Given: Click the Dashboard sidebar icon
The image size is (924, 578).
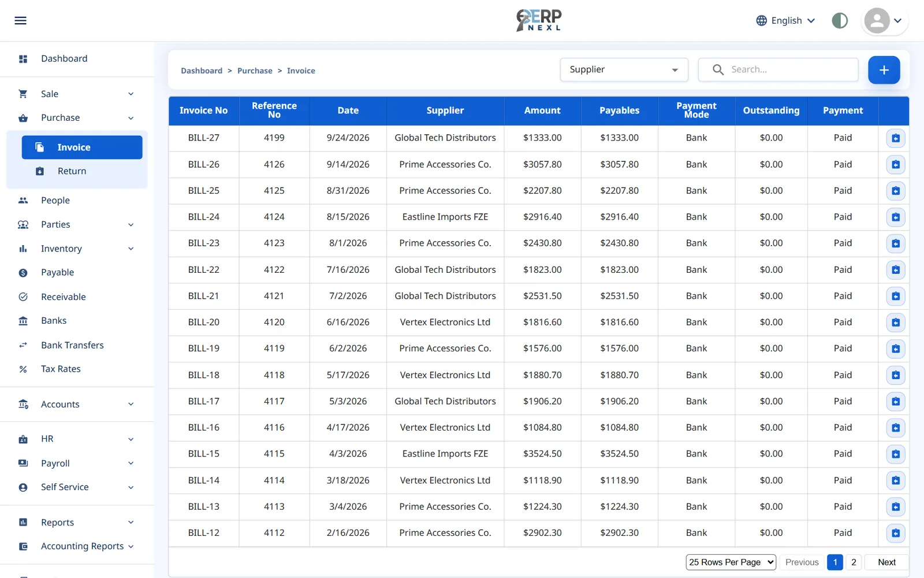Looking at the screenshot, I should click(23, 59).
